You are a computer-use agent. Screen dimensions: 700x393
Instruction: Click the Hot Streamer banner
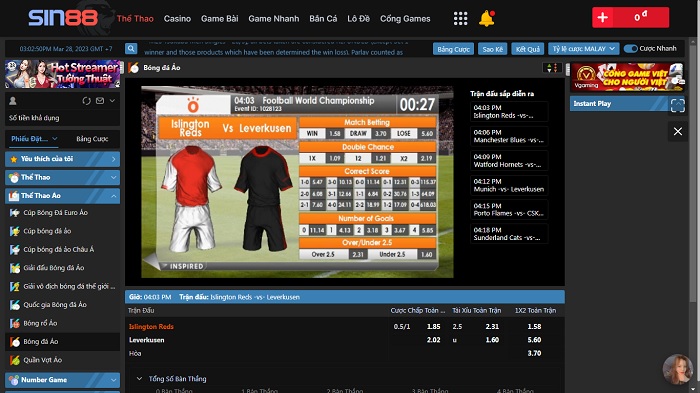62,74
